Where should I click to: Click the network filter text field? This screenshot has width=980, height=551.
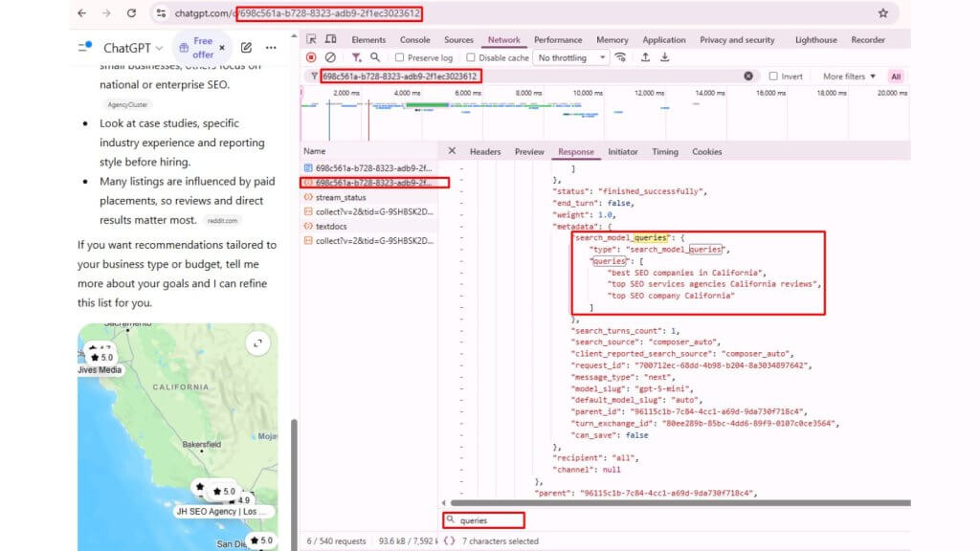coord(531,77)
